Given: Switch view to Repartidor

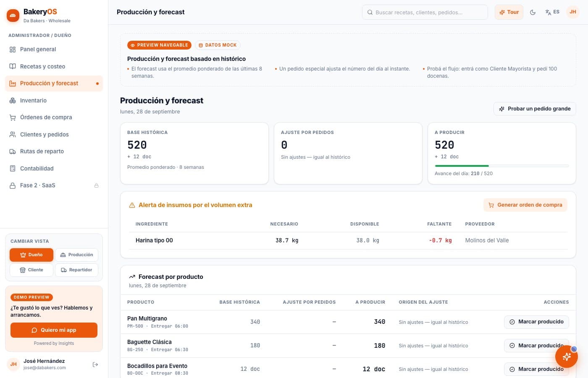Looking at the screenshot, I should point(76,270).
